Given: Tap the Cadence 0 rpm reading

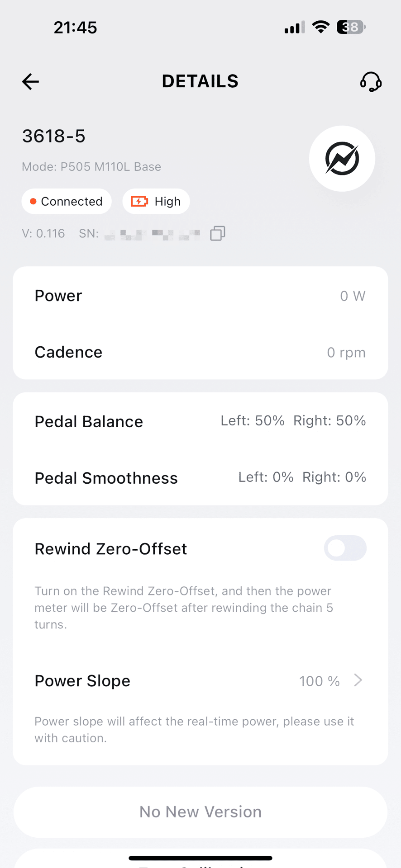Looking at the screenshot, I should tap(346, 352).
